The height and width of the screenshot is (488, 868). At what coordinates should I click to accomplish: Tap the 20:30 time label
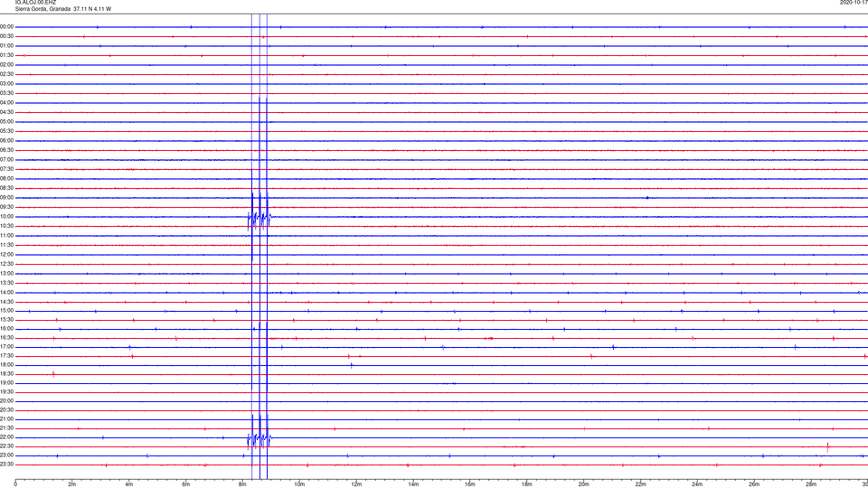point(6,410)
